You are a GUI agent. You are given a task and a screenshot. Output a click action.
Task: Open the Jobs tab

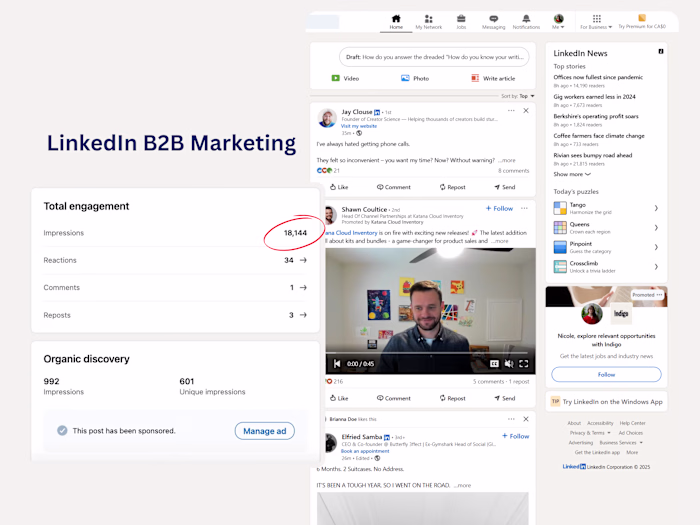point(461,22)
